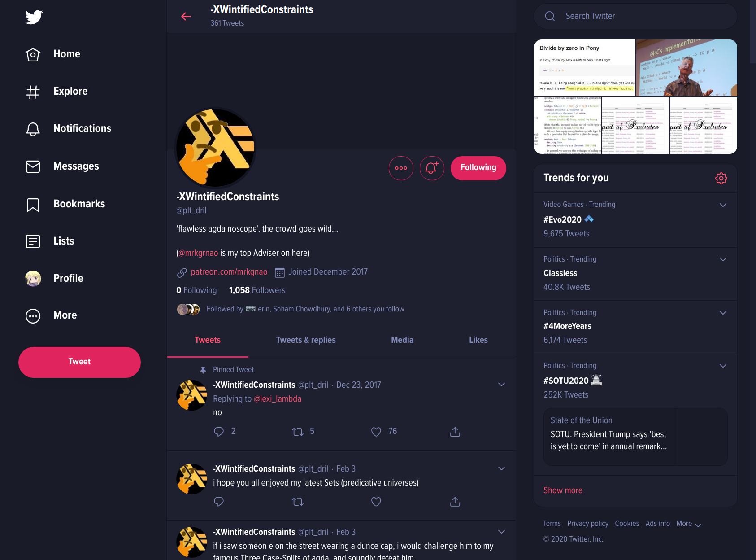This screenshot has height=560, width=756.
Task: Switch to the Media tab
Action: click(x=402, y=340)
